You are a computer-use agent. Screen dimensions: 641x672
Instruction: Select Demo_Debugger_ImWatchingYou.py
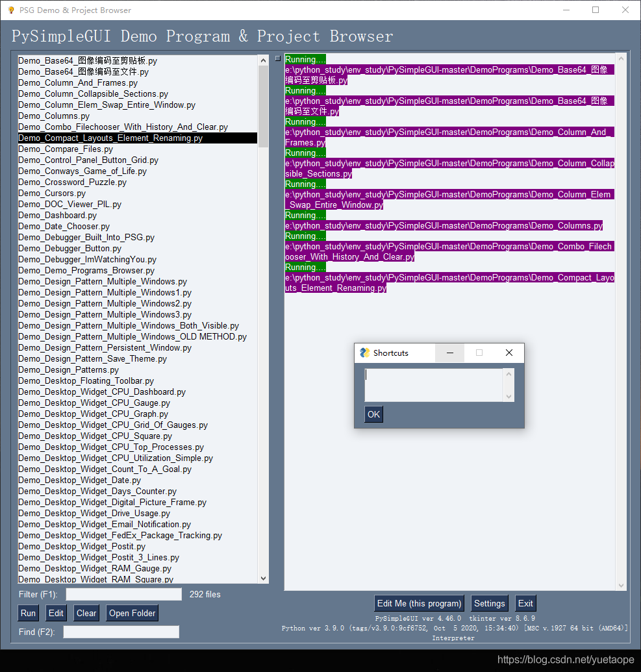137,259
